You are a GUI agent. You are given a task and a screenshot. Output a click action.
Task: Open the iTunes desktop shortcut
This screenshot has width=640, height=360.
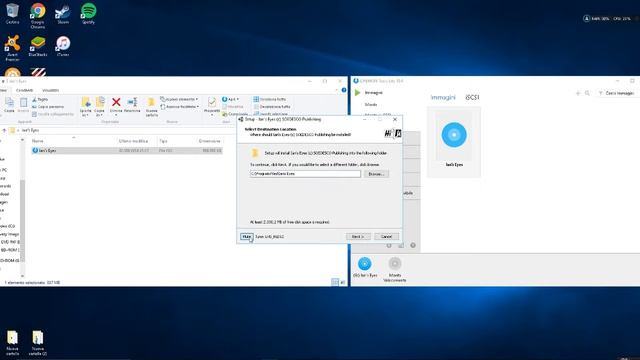pyautogui.click(x=63, y=46)
